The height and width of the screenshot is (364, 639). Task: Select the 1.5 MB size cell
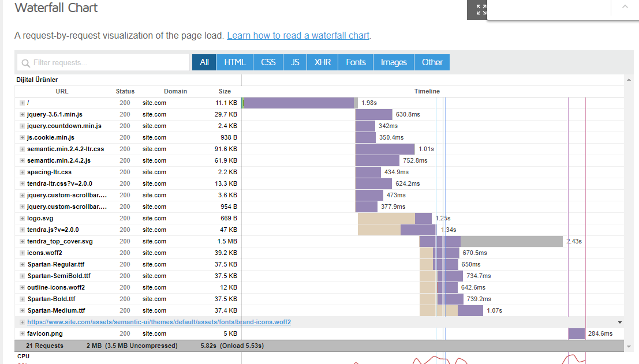coord(227,242)
